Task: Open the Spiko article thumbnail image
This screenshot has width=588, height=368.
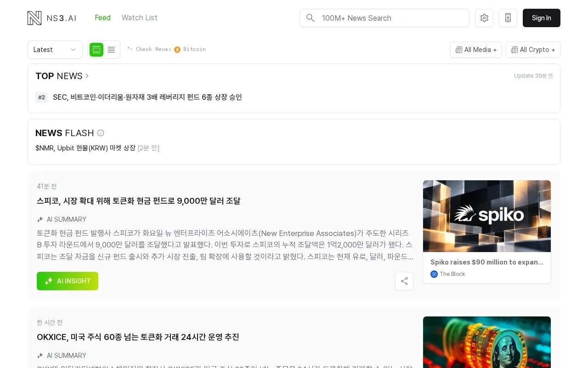Action: coord(487,216)
